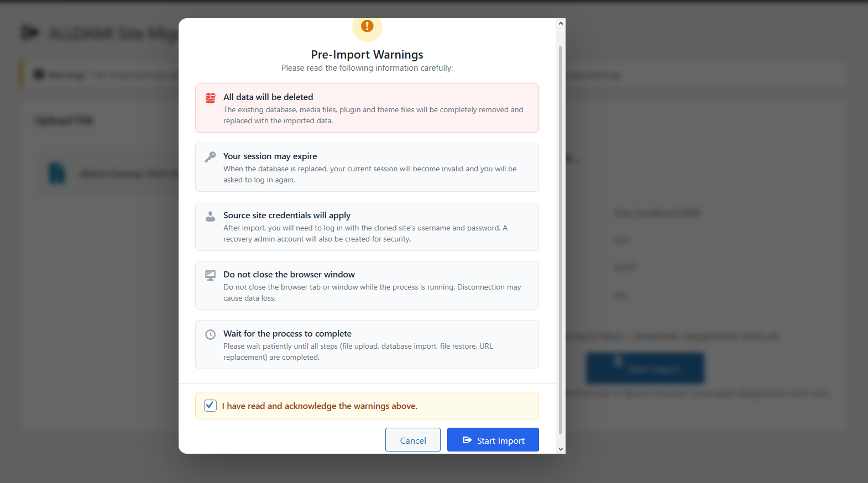Select the 'All data will be deleted' warning card

coord(367,108)
